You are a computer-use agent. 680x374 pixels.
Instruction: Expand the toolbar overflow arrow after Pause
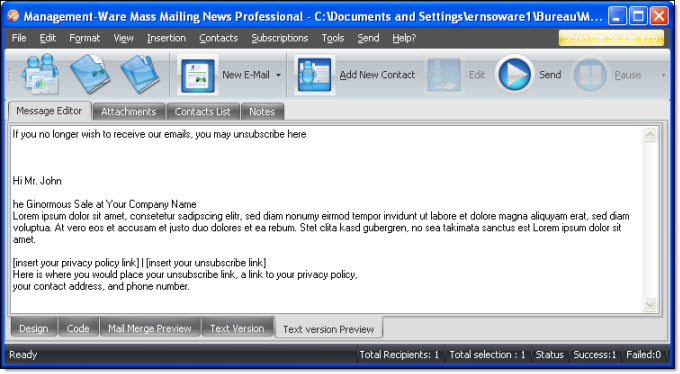tap(663, 75)
